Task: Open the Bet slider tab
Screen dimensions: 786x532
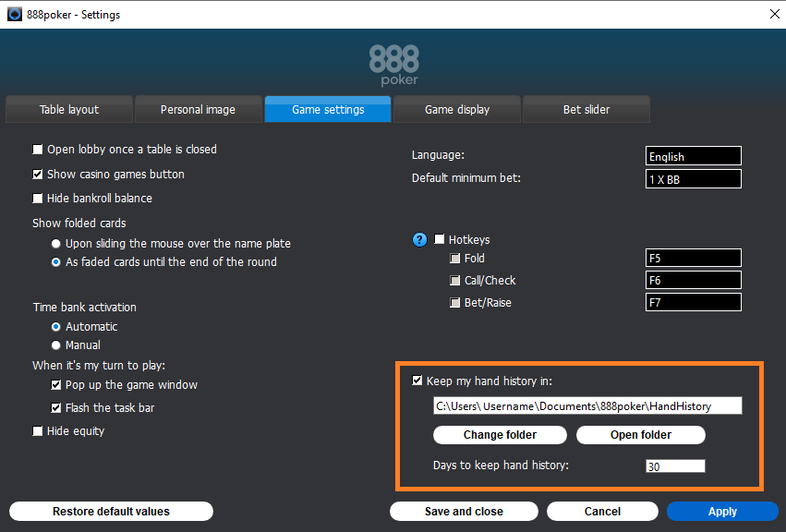Action: (586, 109)
